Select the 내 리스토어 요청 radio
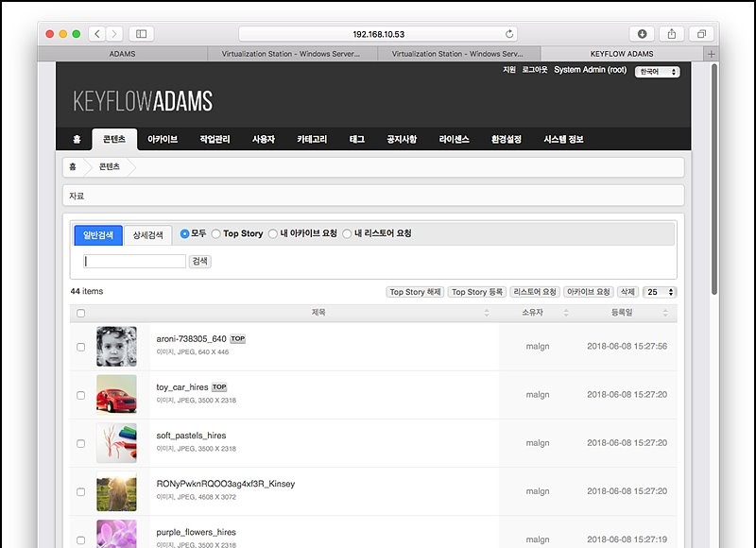 click(347, 233)
